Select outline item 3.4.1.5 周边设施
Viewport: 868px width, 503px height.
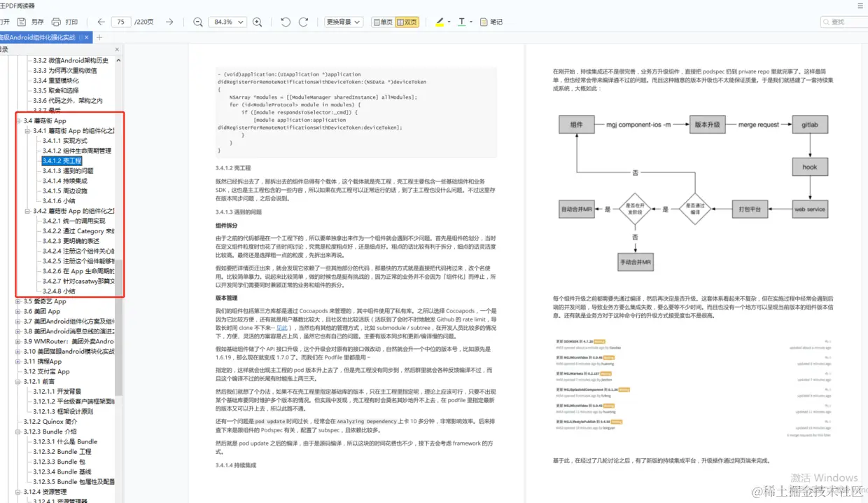(64, 191)
